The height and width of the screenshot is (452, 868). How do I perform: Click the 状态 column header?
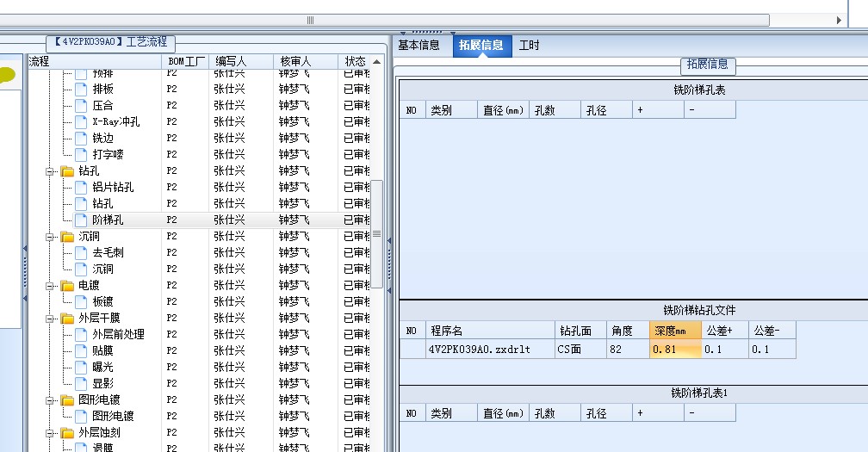pyautogui.click(x=355, y=61)
